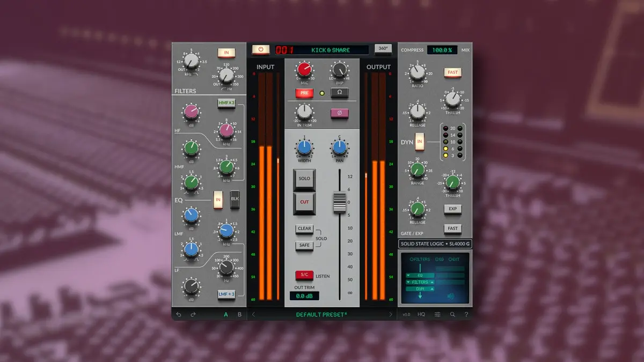
Task: Open the preset management sliders icon
Action: click(437, 314)
